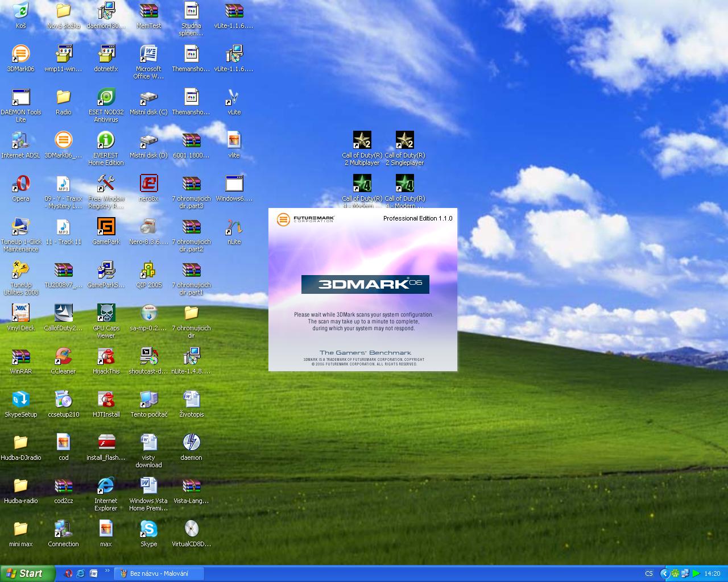This screenshot has width=728, height=582.
Task: Select the VirtualCD8D disc icon
Action: (x=192, y=529)
